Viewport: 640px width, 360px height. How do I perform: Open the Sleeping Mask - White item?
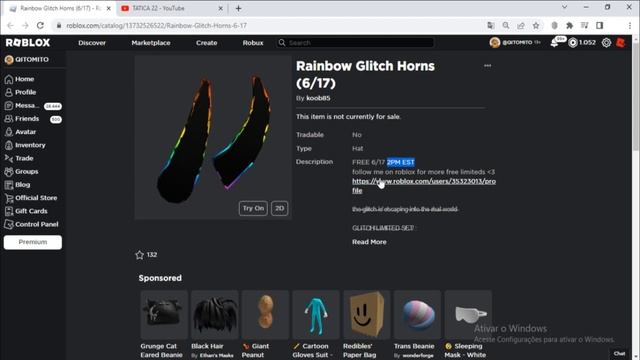(468, 315)
